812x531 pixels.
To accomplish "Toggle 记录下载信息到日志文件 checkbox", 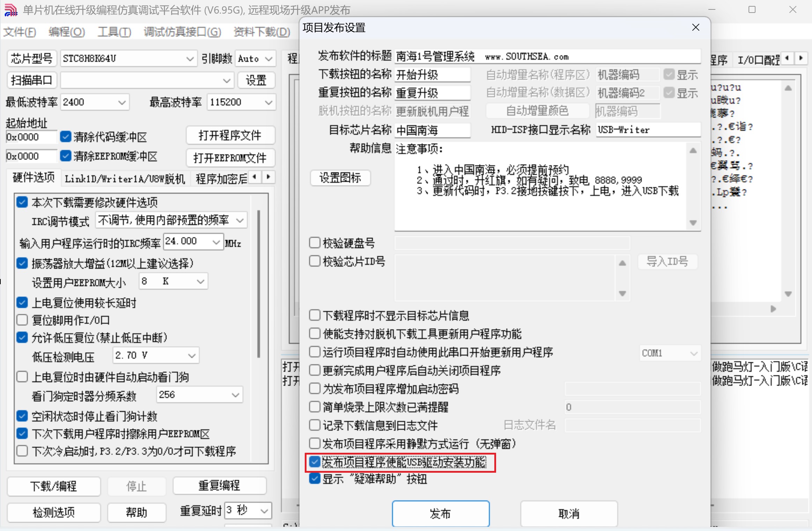I will coord(315,425).
